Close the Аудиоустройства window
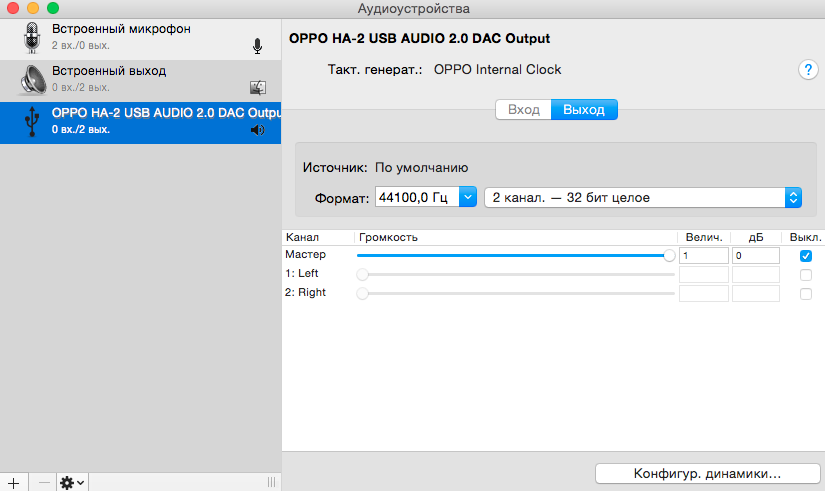 13,8
